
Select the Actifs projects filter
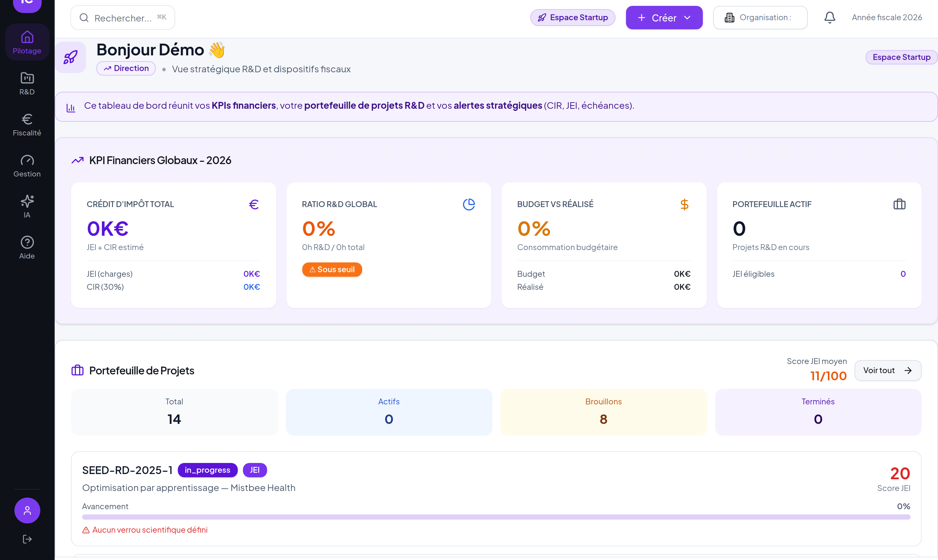coord(389,412)
